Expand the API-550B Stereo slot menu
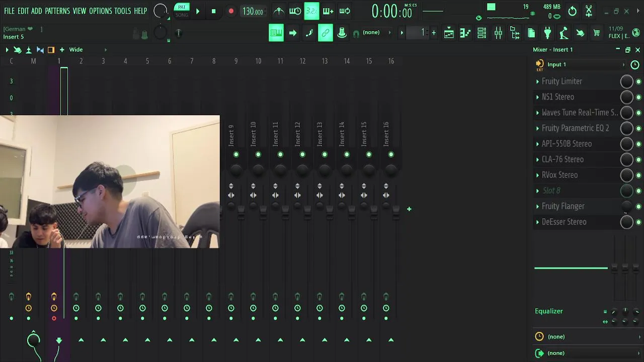The width and height of the screenshot is (644, 362). 537,144
